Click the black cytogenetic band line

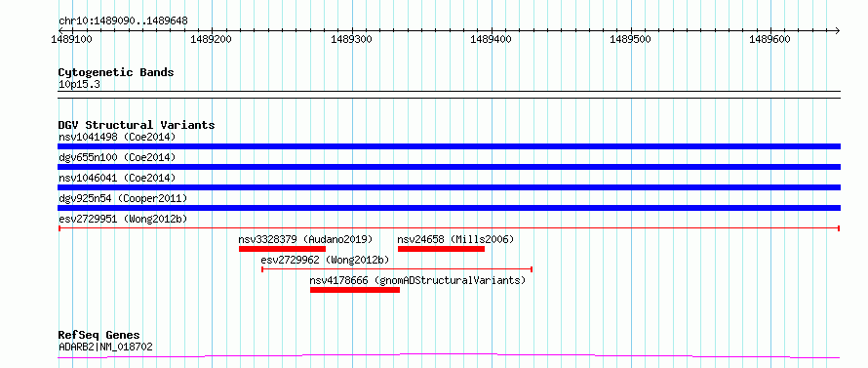coord(449,95)
